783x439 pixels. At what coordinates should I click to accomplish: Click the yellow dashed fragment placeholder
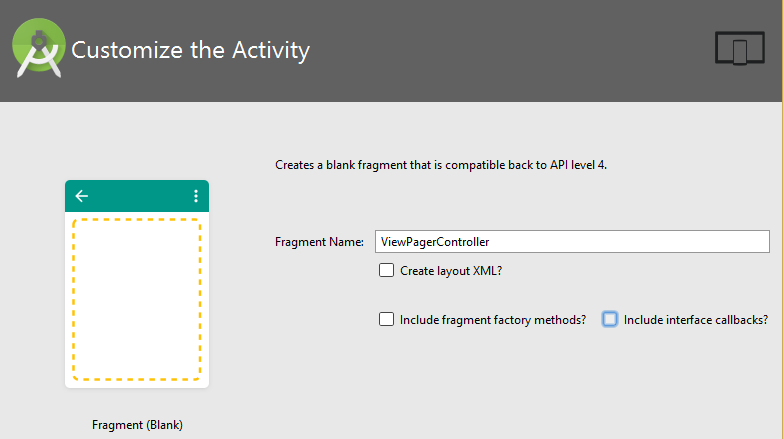(137, 299)
